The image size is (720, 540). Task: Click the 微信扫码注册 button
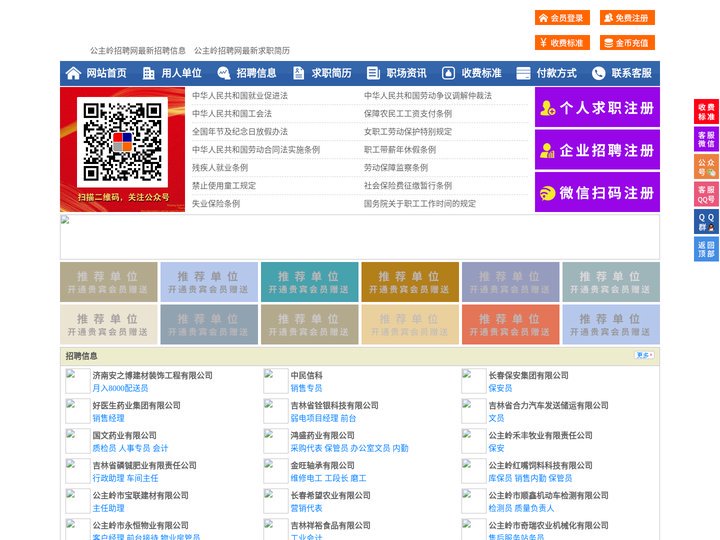(597, 192)
